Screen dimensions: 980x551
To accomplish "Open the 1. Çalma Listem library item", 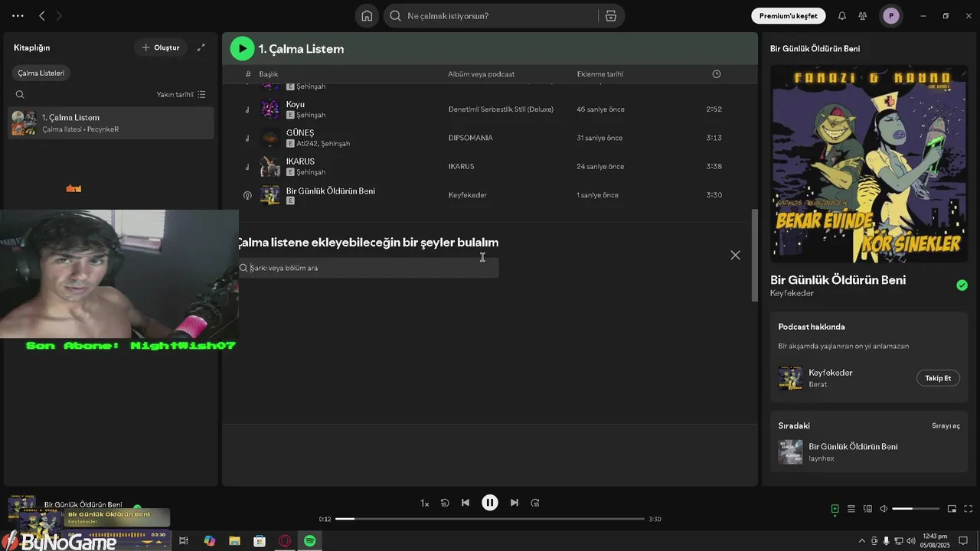I will [111, 122].
